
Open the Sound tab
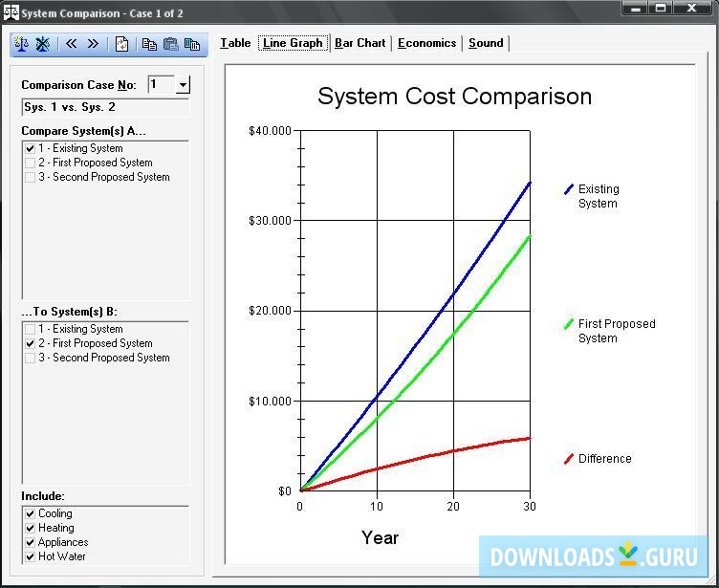[x=486, y=43]
